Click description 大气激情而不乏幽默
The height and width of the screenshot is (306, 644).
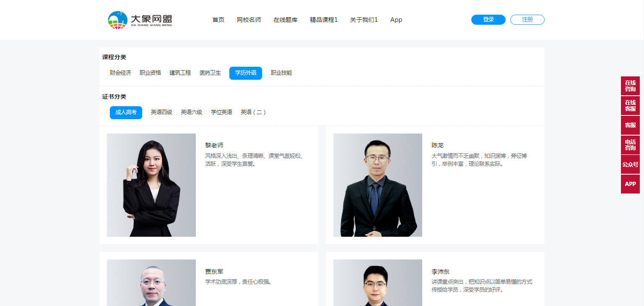coord(479,160)
